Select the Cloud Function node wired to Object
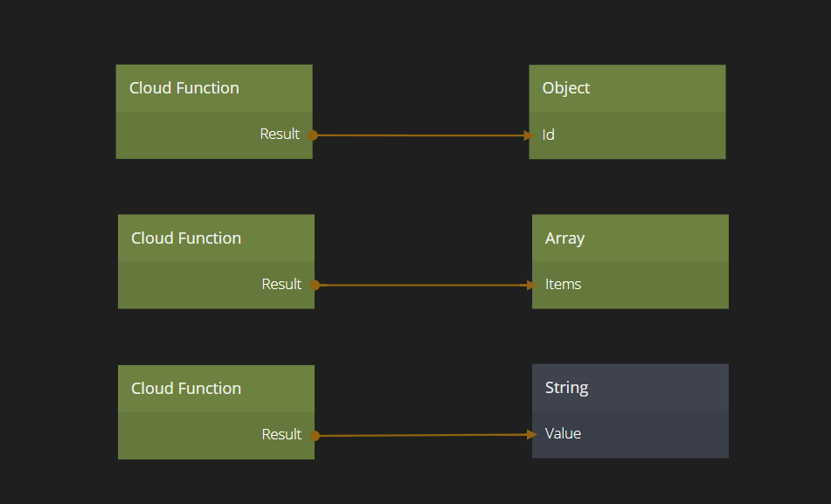831x504 pixels. click(x=184, y=88)
